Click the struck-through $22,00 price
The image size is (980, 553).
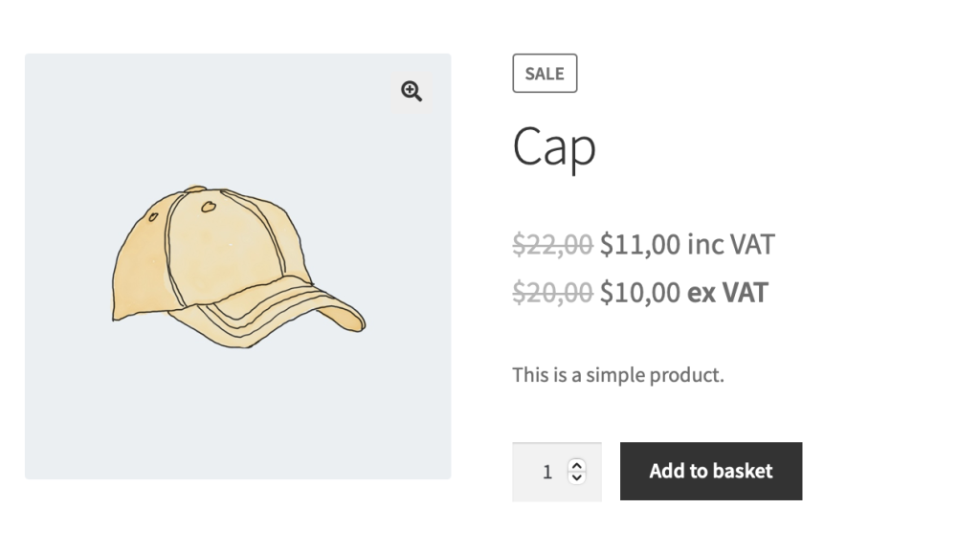pos(552,244)
